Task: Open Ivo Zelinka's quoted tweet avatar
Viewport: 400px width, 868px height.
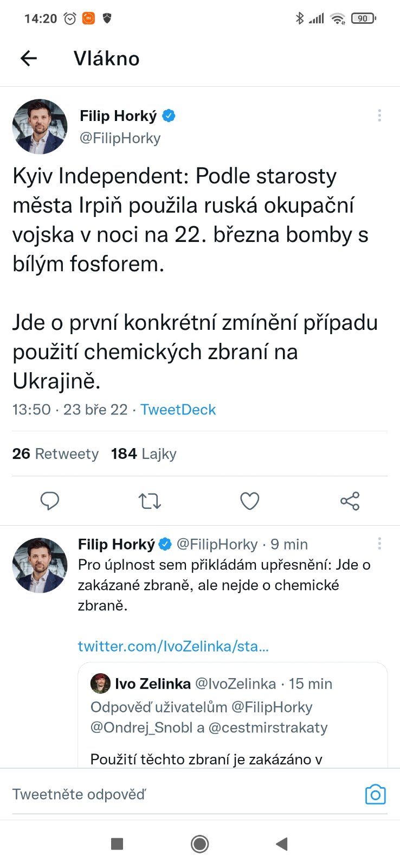Action: (x=100, y=684)
